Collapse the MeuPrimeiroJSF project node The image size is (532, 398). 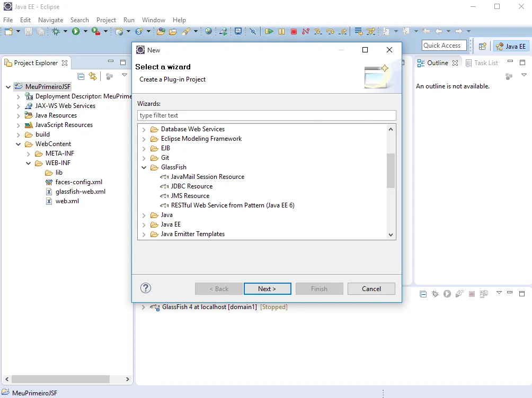click(x=8, y=87)
